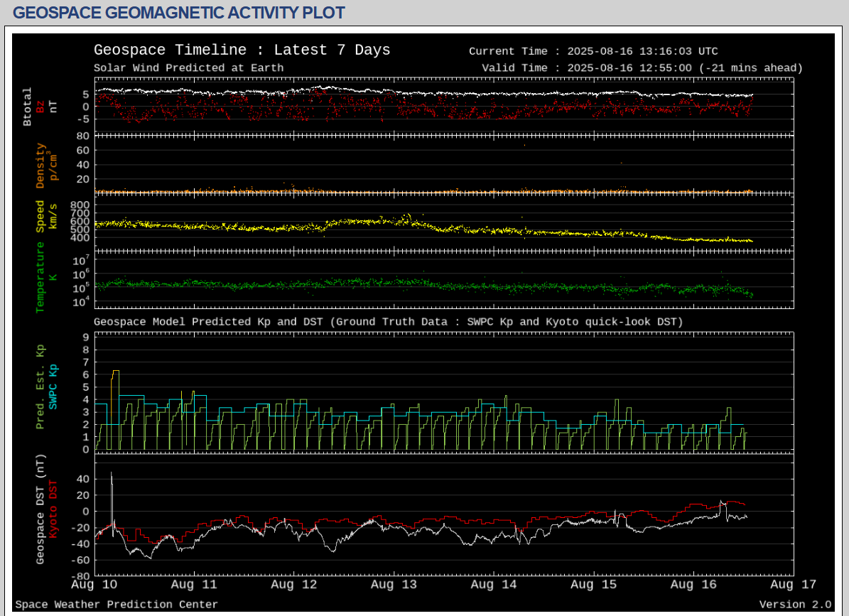The image size is (849, 616).
Task: Select the Aug 13 date tick label
Action: 394,585
